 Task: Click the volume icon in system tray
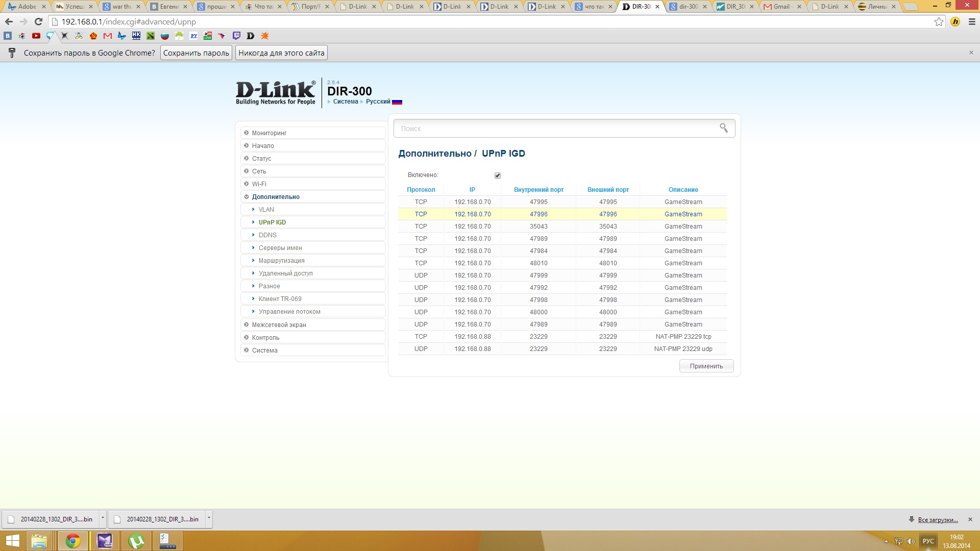point(911,541)
